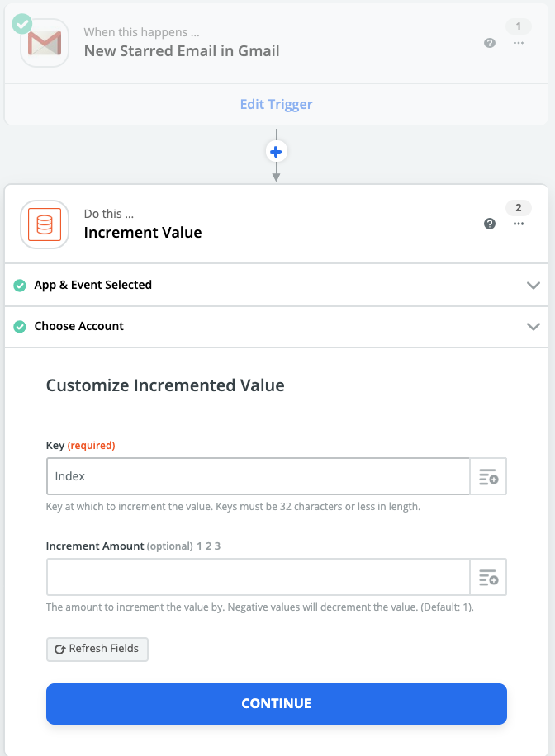Expand the Choose Account section chevron
555x756 pixels.
(x=533, y=327)
